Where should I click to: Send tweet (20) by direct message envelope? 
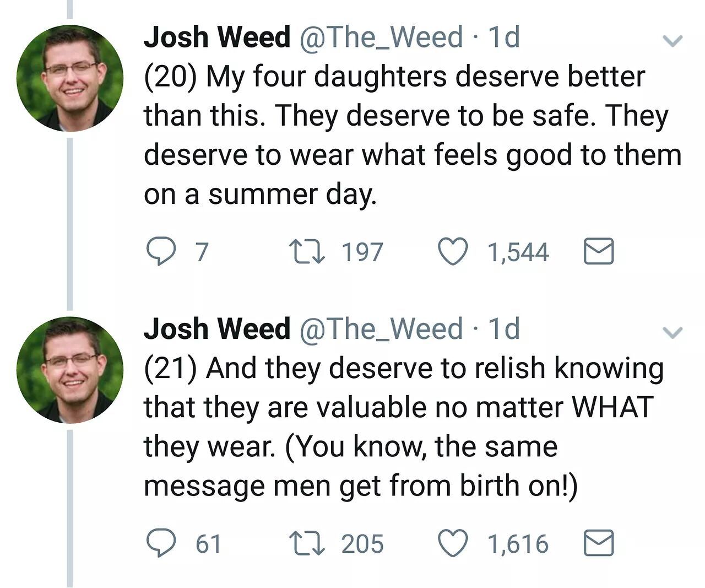[x=598, y=252]
